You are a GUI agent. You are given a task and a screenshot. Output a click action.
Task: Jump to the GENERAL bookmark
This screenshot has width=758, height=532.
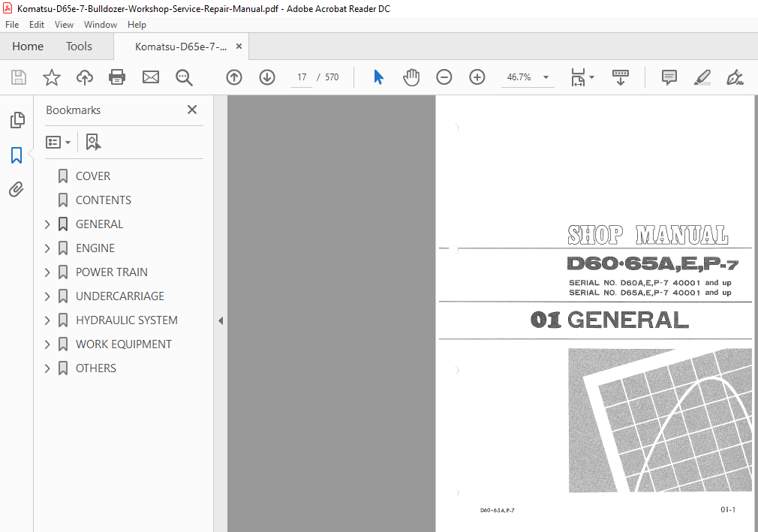point(99,224)
